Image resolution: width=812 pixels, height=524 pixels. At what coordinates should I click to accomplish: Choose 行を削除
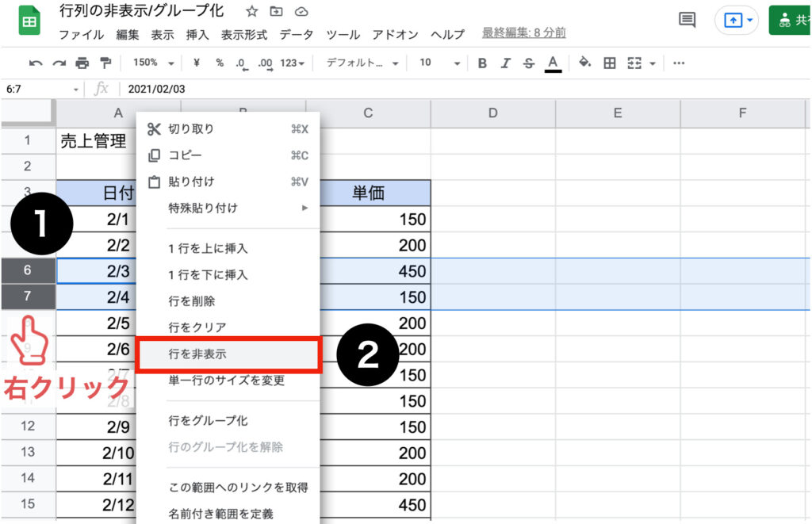coord(228,301)
